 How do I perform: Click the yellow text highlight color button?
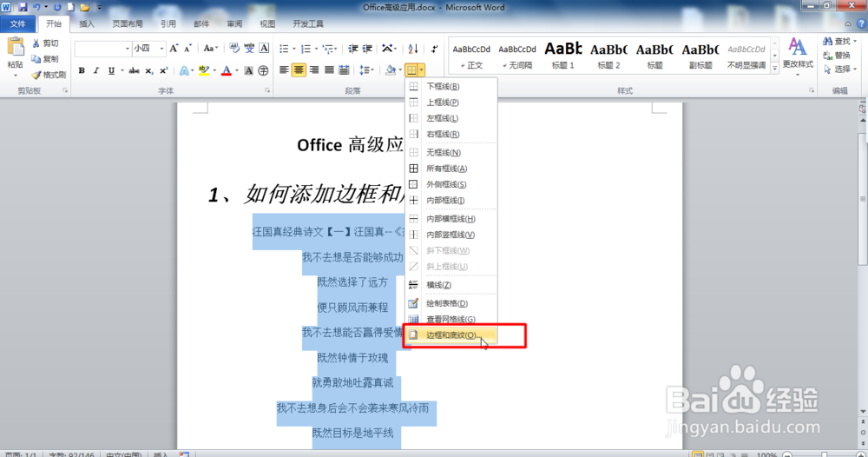(x=204, y=71)
